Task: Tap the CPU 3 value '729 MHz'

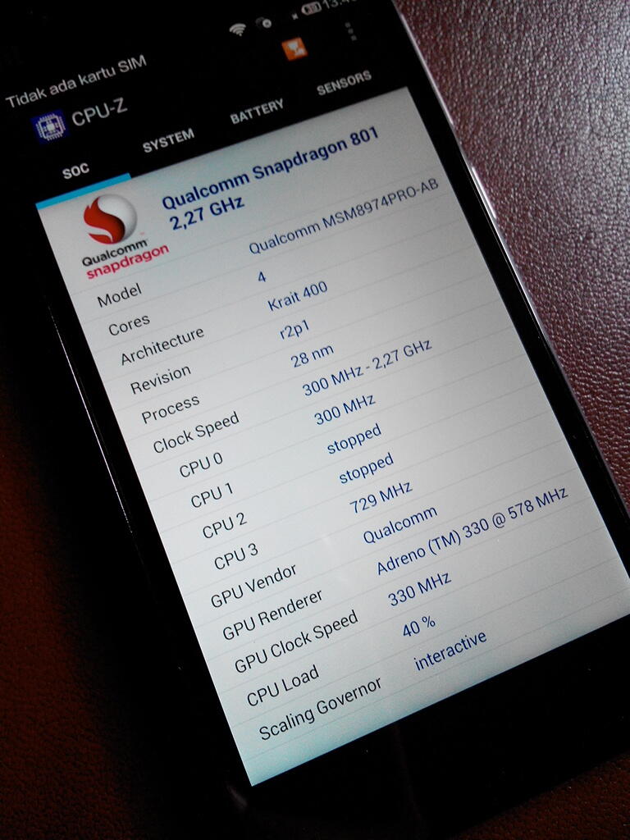Action: point(381,497)
